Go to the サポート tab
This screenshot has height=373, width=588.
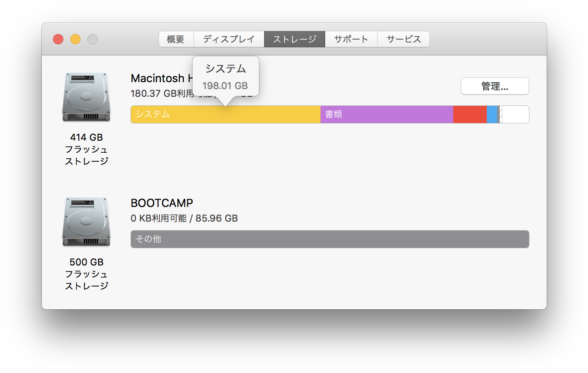click(x=351, y=39)
